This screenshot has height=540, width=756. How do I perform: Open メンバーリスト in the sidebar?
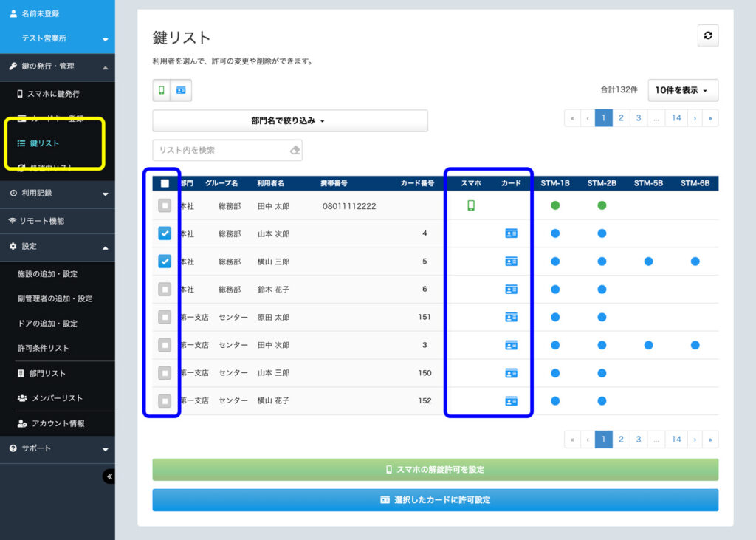[57, 398]
